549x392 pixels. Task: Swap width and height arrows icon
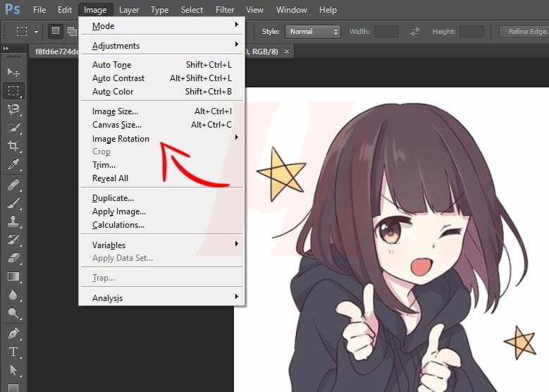pyautogui.click(x=415, y=32)
